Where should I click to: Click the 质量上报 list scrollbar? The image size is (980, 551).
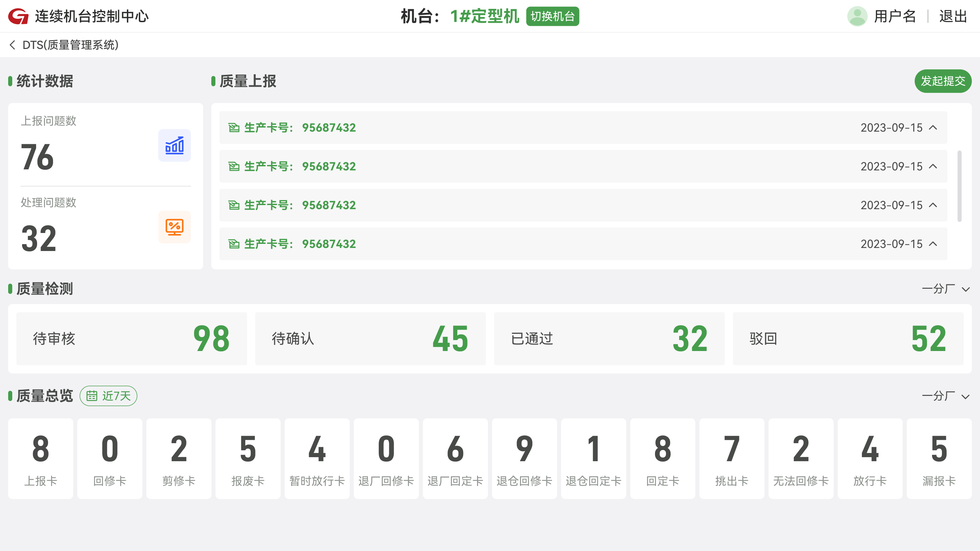click(x=960, y=186)
